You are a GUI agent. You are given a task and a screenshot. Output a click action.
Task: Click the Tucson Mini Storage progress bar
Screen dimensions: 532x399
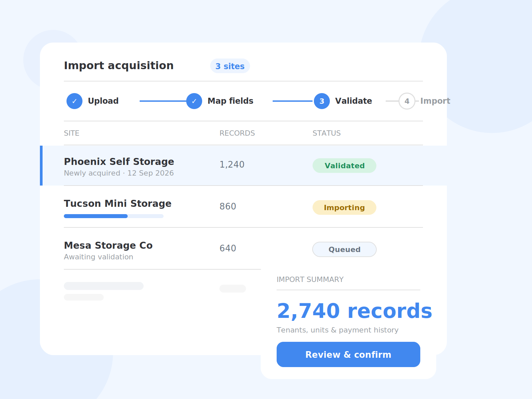tap(114, 216)
